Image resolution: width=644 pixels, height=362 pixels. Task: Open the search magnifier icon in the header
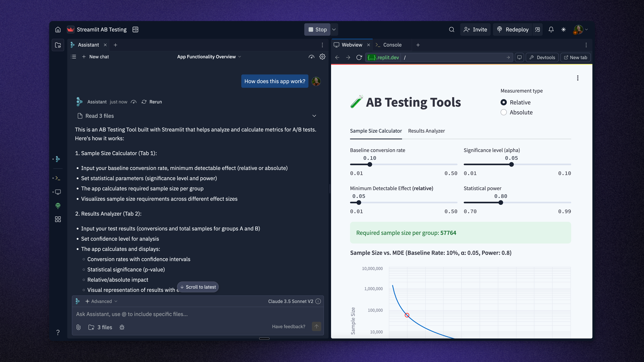tap(451, 29)
